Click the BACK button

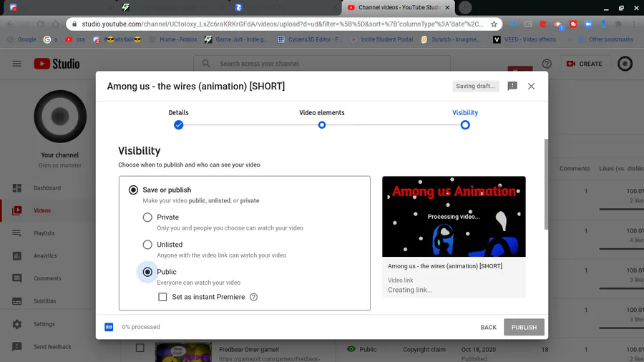(488, 327)
